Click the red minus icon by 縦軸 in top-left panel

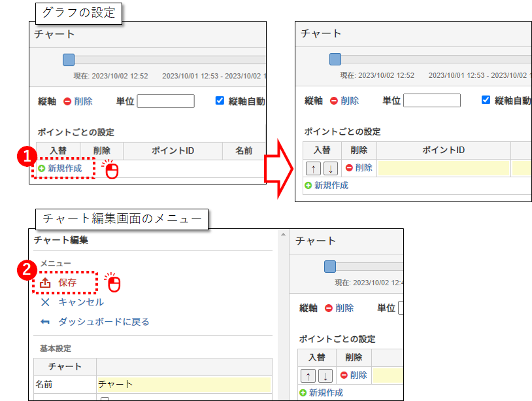click(x=67, y=101)
